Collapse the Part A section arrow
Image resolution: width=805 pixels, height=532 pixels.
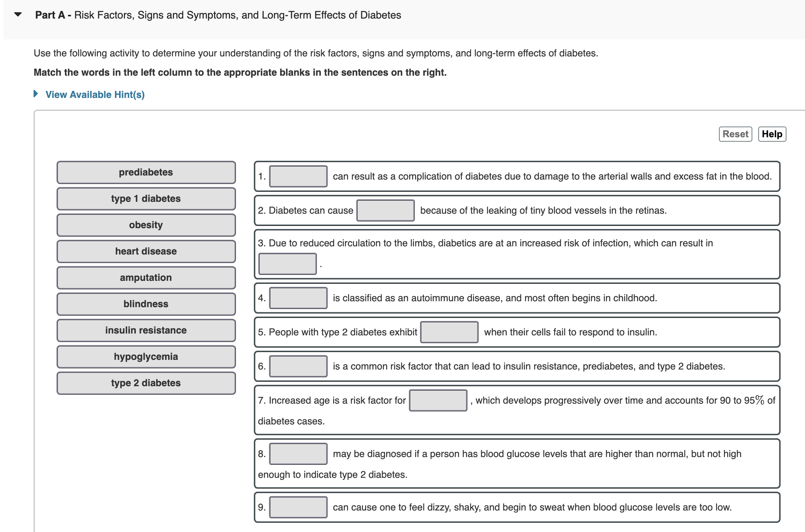click(x=18, y=15)
